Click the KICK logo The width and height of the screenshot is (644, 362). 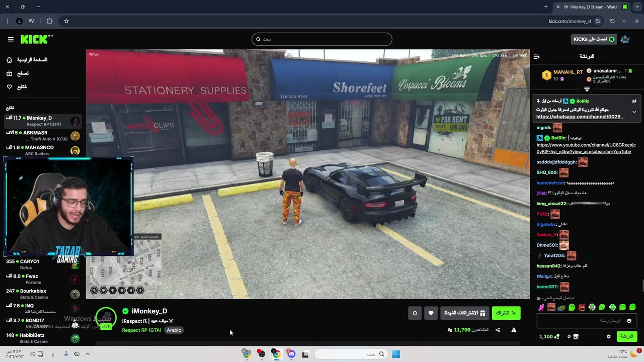click(36, 39)
